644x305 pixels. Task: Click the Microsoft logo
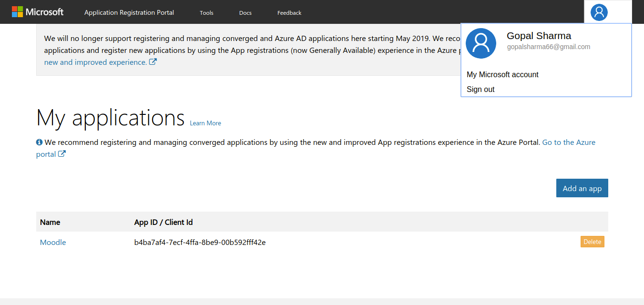point(38,12)
